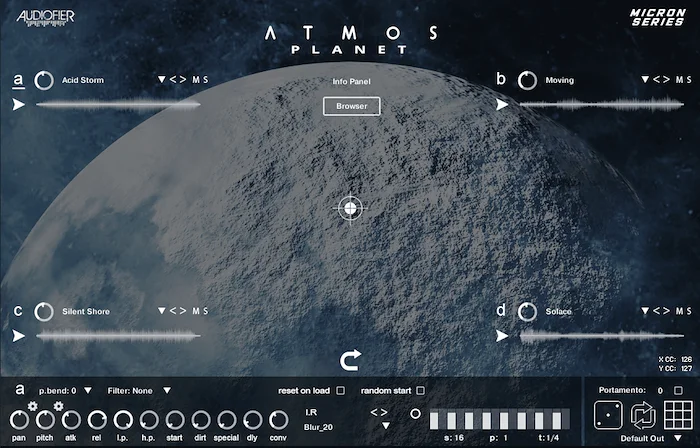Open the grid icon in bottom panel
Screen dimensions: 700x448
[679, 415]
